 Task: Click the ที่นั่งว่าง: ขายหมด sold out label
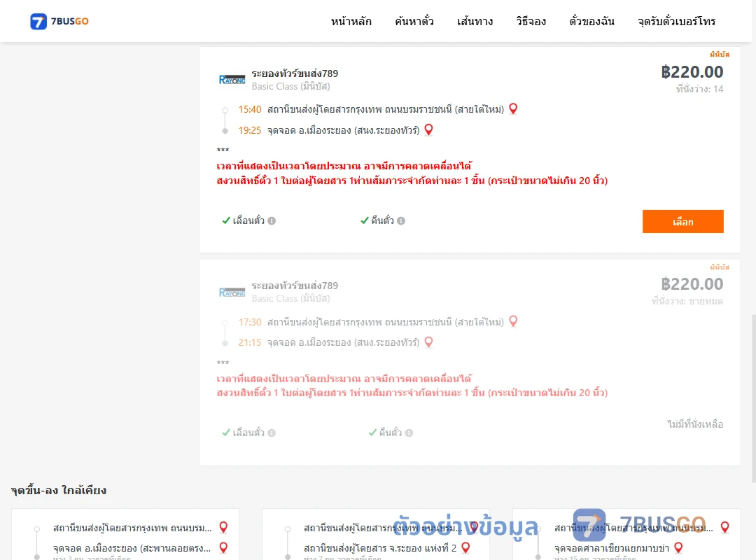(687, 301)
